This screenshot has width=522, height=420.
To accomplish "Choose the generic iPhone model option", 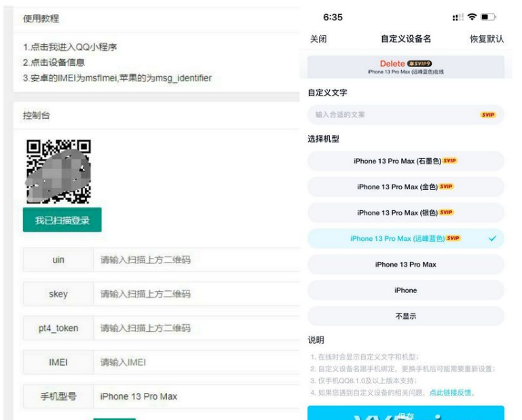I will (405, 290).
